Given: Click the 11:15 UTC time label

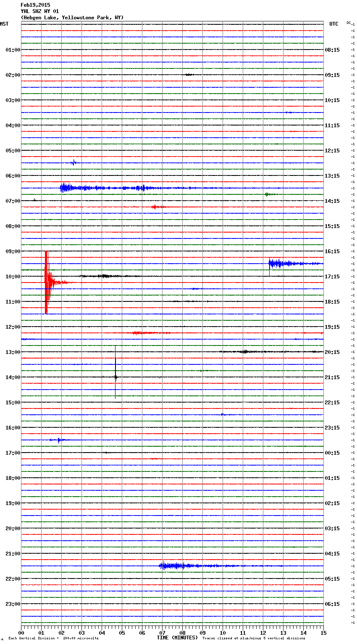Looking at the screenshot, I should click(x=332, y=126).
